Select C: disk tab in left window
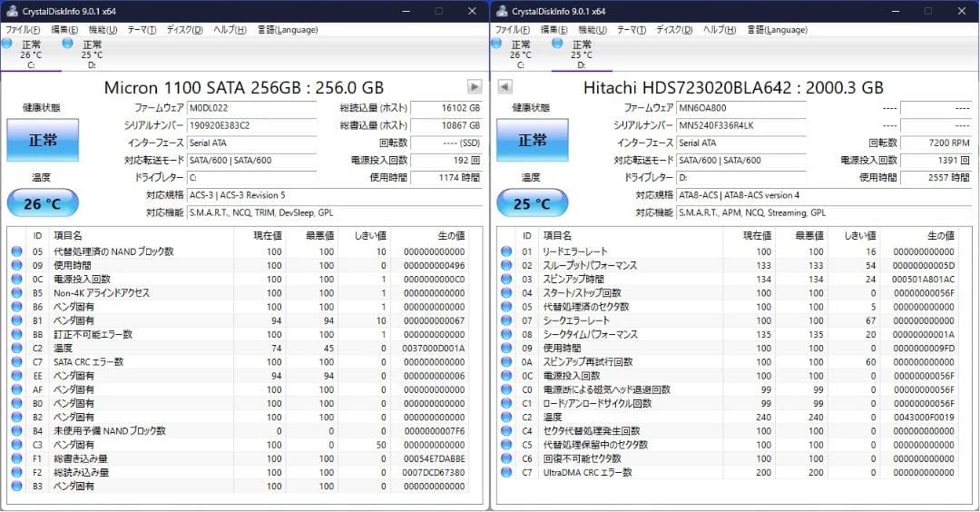The image size is (980, 512). point(31,54)
